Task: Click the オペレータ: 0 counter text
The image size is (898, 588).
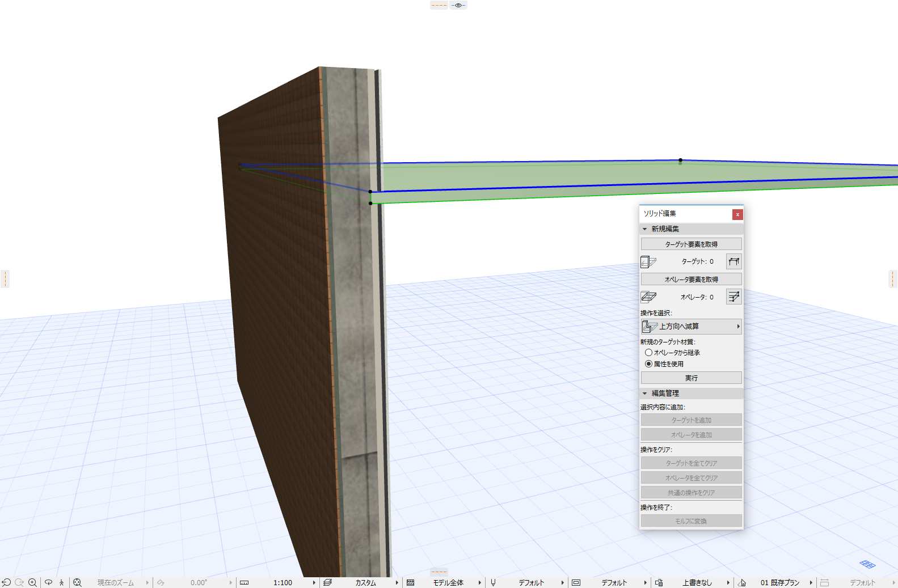Action: pos(697,297)
